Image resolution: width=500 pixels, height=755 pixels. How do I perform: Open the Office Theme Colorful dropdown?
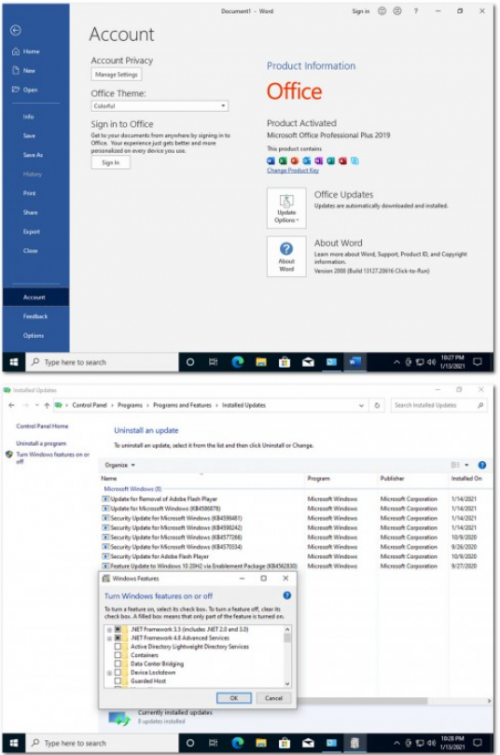(159, 106)
